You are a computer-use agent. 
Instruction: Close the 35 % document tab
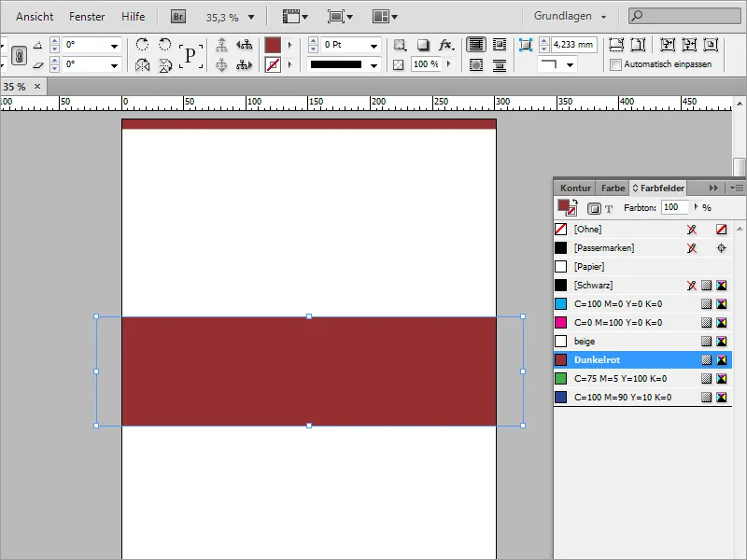click(37, 86)
